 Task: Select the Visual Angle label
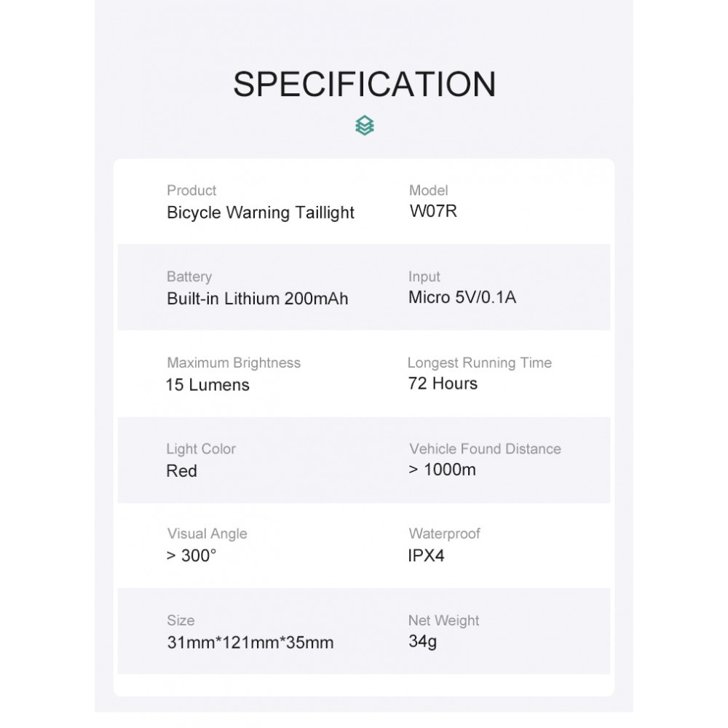point(207,534)
